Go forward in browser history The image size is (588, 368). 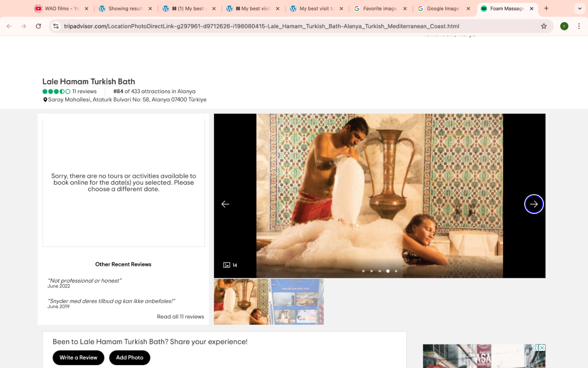point(24,26)
